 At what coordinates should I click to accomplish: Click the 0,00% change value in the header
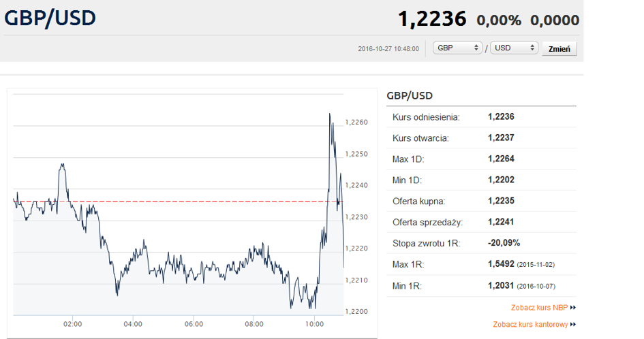click(499, 20)
